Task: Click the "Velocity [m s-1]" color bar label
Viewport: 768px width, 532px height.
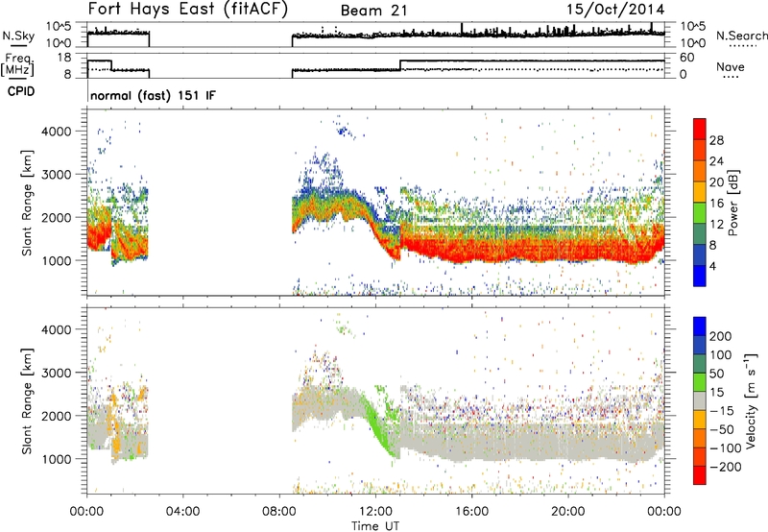Action: tap(751, 400)
